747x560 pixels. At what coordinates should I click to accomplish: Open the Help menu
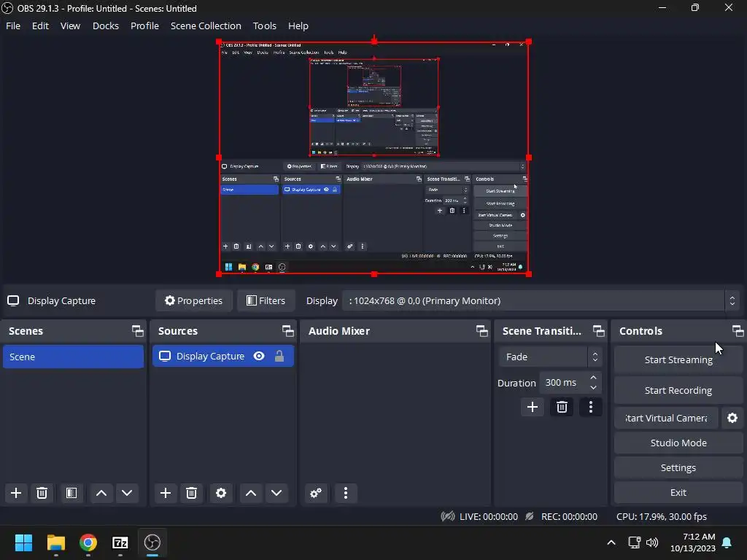click(x=298, y=26)
